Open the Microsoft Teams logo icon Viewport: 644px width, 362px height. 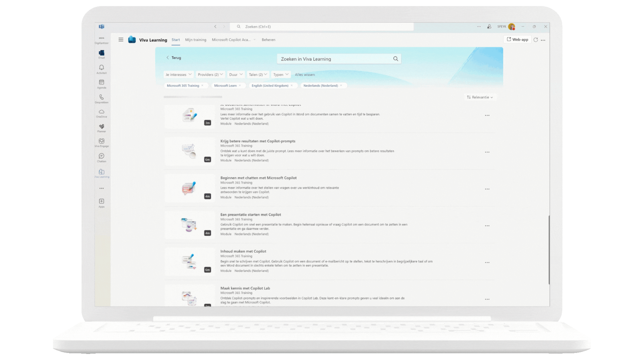[x=101, y=26]
